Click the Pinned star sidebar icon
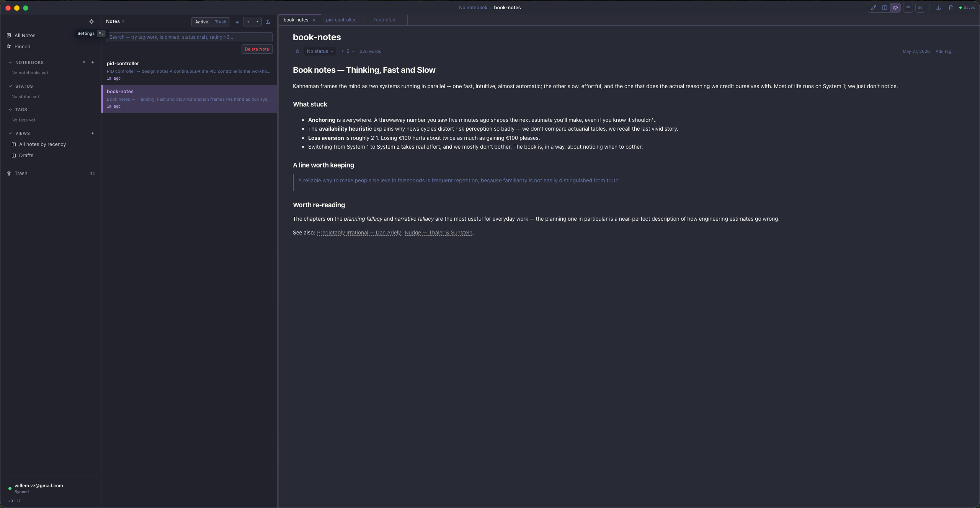 [x=9, y=46]
